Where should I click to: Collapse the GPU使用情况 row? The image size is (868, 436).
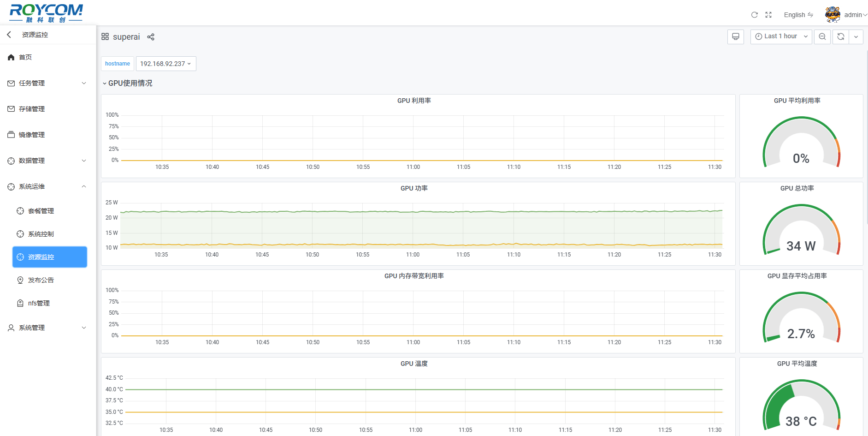128,83
